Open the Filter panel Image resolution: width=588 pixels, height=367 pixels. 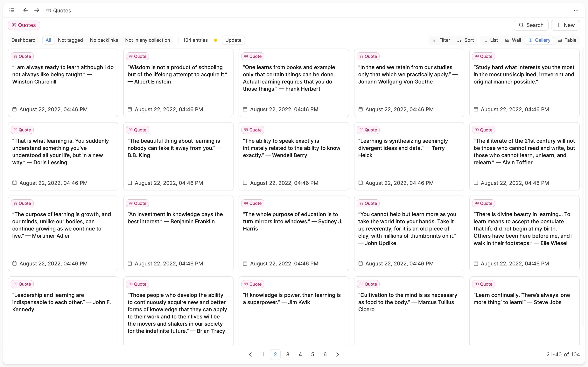pyautogui.click(x=441, y=40)
